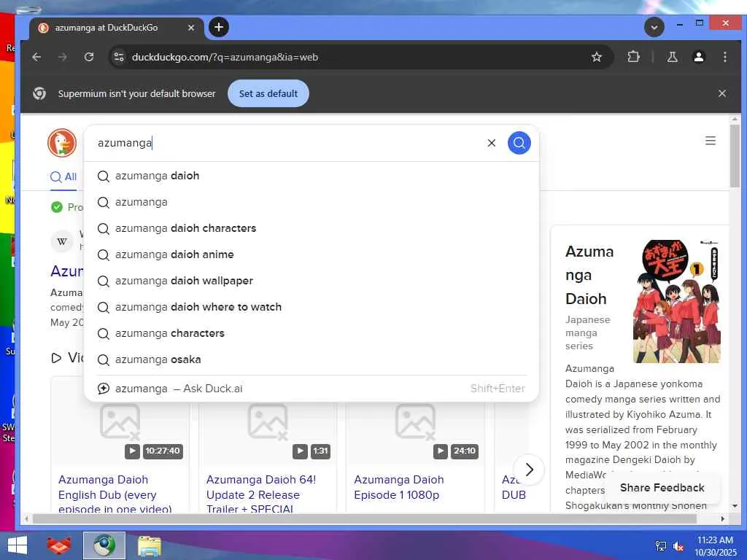
Task: Click the Supermium browser taskbar icon
Action: pos(104,545)
